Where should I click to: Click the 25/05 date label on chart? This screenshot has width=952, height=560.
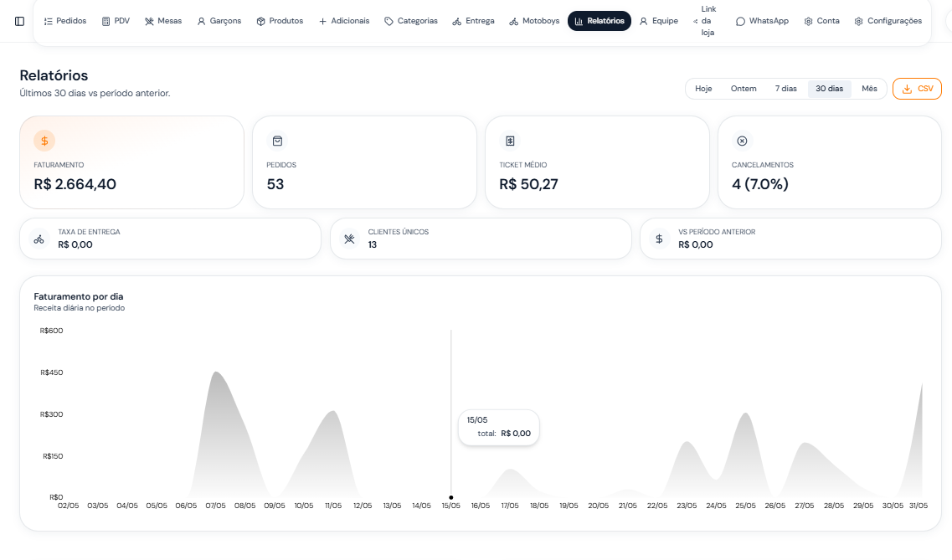pyautogui.click(x=745, y=506)
